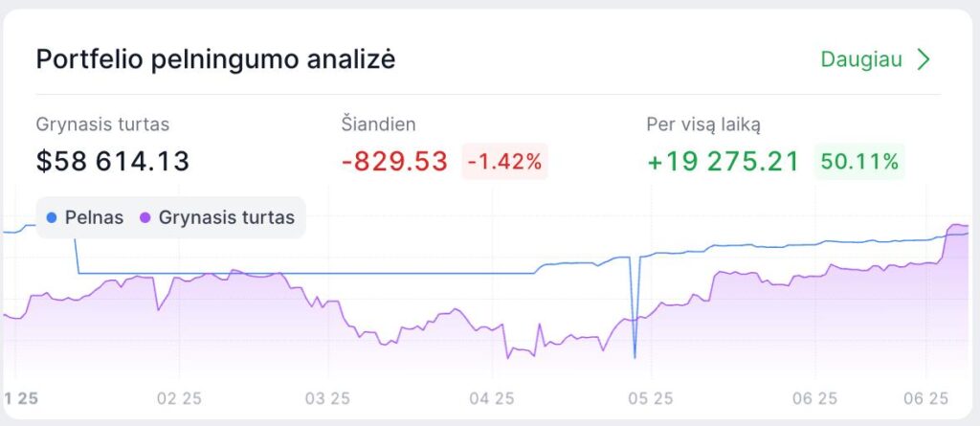Click the Daugiau chevron arrow
The width and height of the screenshot is (980, 426).
924,59
